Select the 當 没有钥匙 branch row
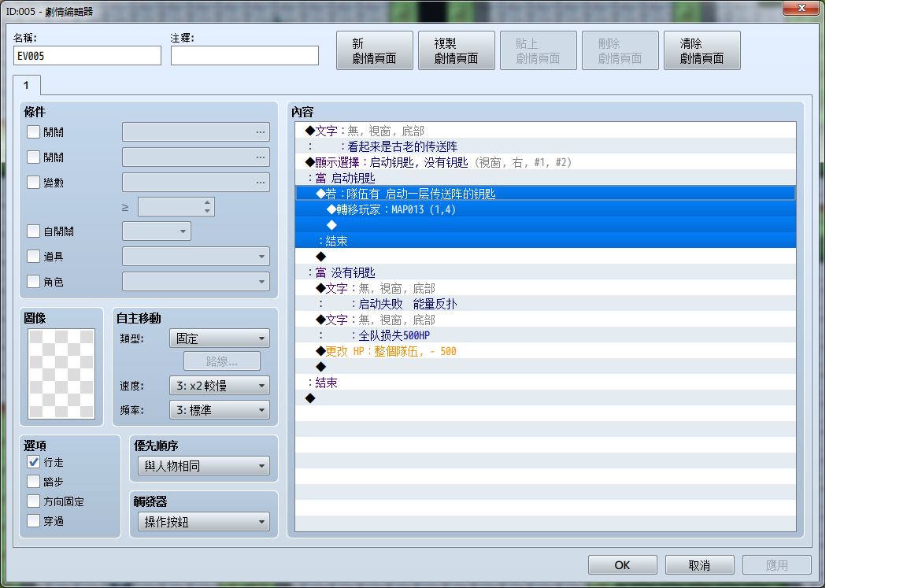The image size is (907, 588). pos(546,272)
